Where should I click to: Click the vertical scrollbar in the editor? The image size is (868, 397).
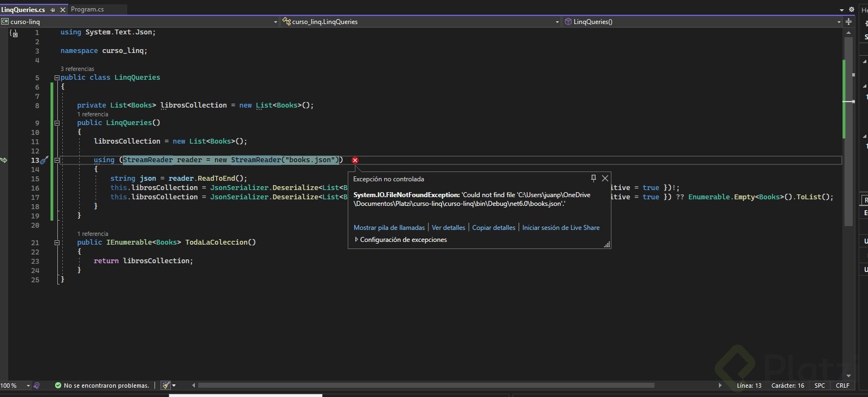click(x=848, y=164)
